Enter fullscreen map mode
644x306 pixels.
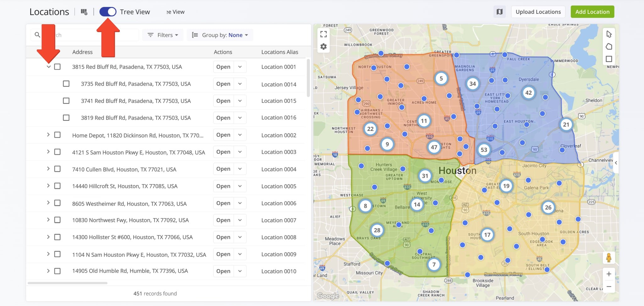[323, 34]
